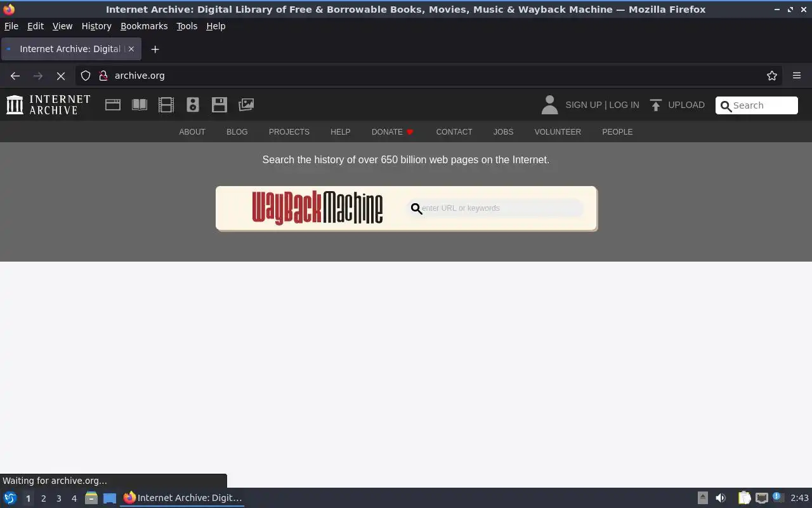This screenshot has width=812, height=508.
Task: Bookmark this page with the star
Action: tap(772, 76)
